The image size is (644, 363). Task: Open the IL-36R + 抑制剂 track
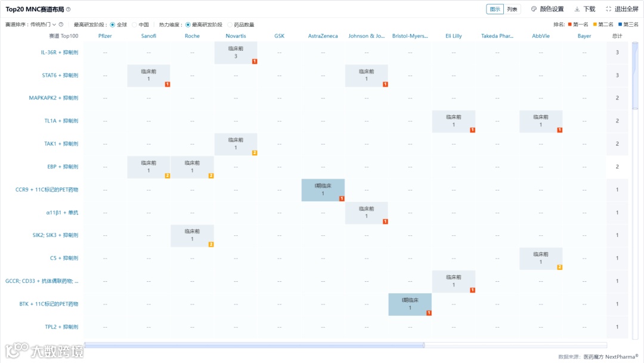pyautogui.click(x=60, y=52)
